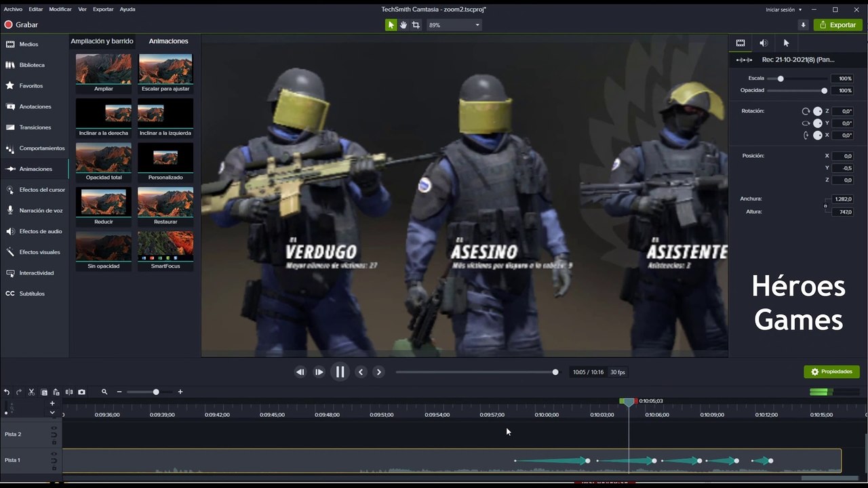Open the Anotaciones panel
The height and width of the screenshot is (488, 868).
(34, 106)
